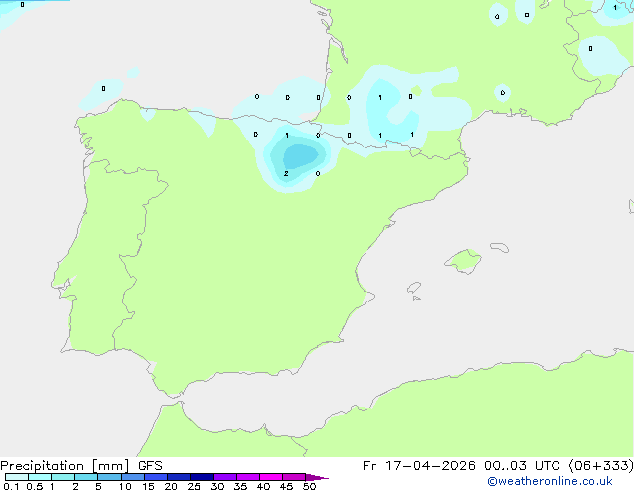
Task: Click the Mallorca island on the map
Action: [x=464, y=261]
